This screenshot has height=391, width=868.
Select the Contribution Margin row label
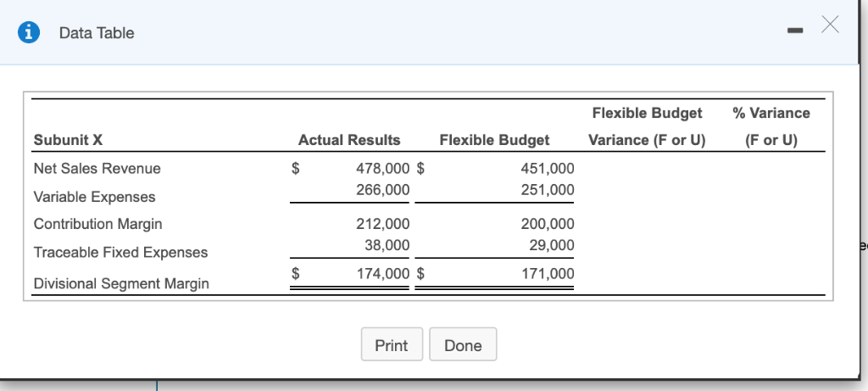(98, 224)
